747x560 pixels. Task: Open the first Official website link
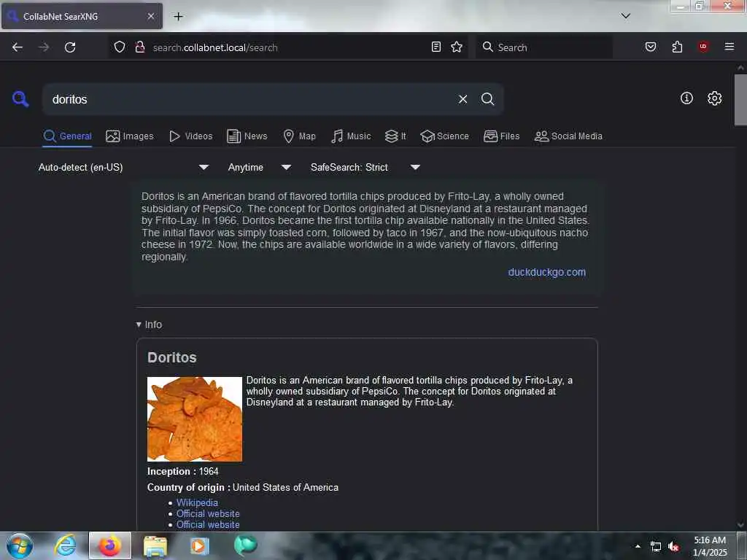[208, 513]
